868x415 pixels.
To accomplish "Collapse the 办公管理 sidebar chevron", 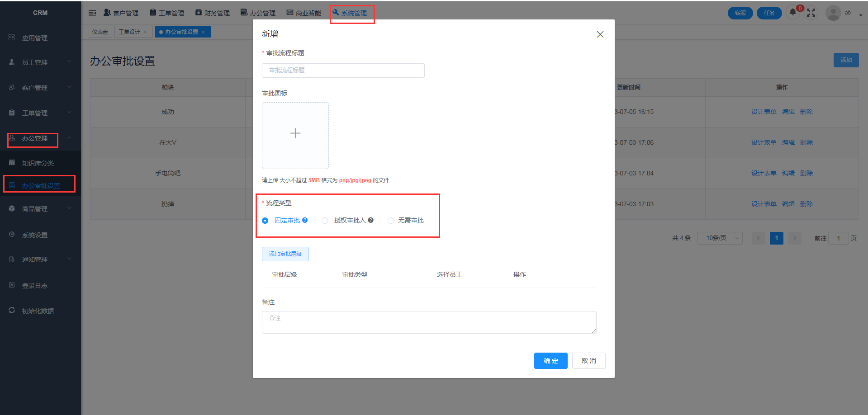I will coord(69,138).
